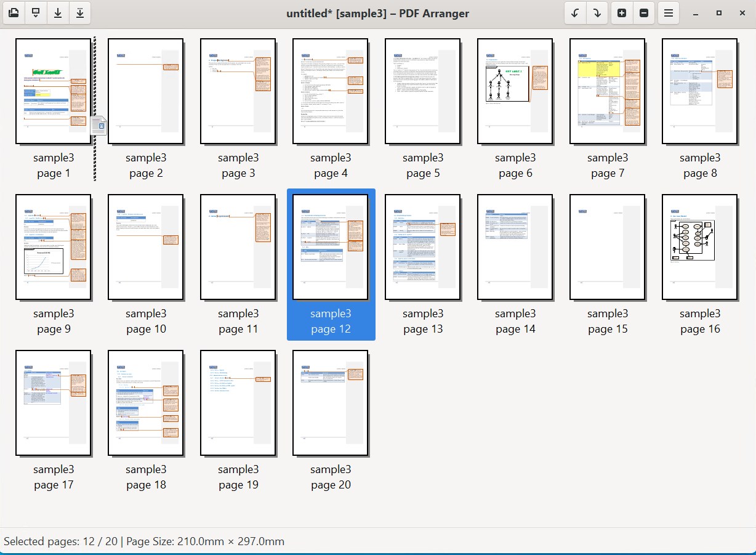Select page 16 with the use case diagram
This screenshot has height=555, width=756.
(x=700, y=247)
